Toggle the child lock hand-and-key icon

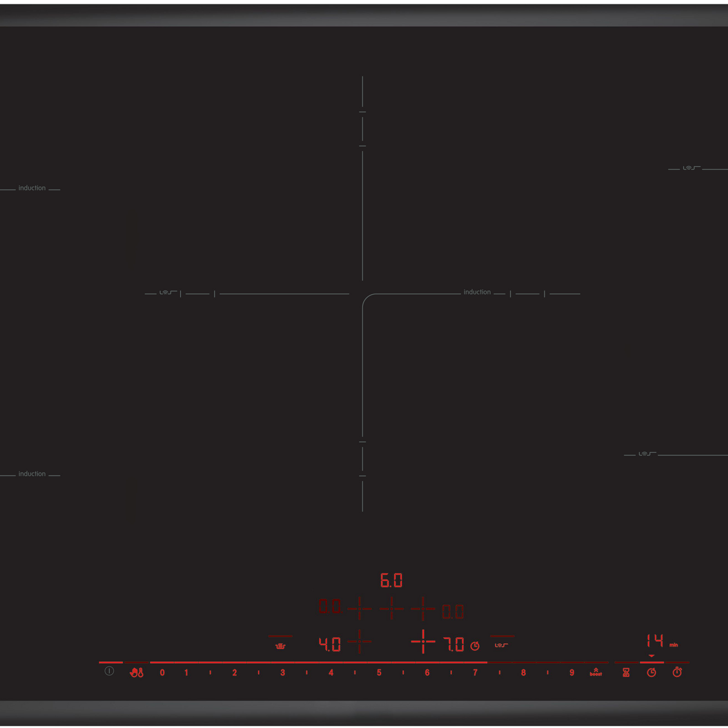[136, 672]
